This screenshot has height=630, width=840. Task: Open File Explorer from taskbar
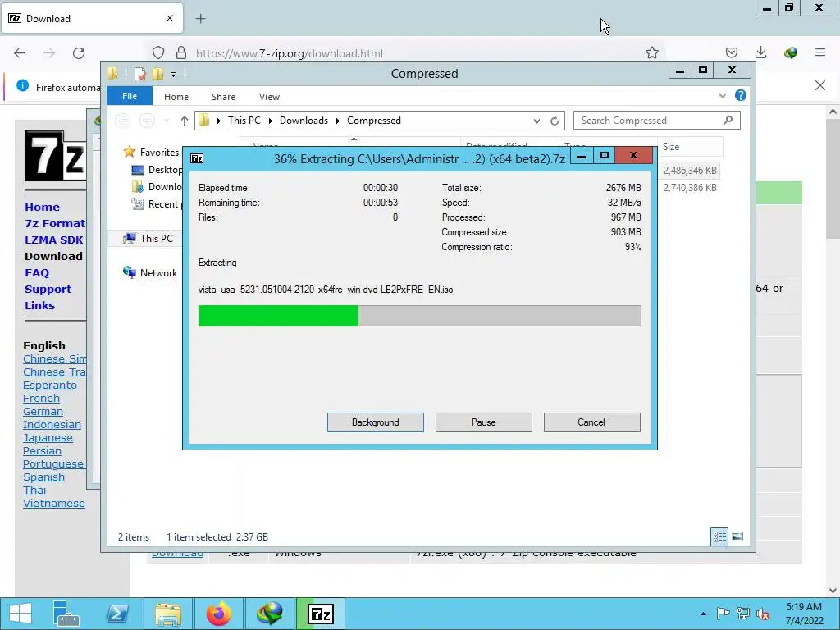point(168,614)
